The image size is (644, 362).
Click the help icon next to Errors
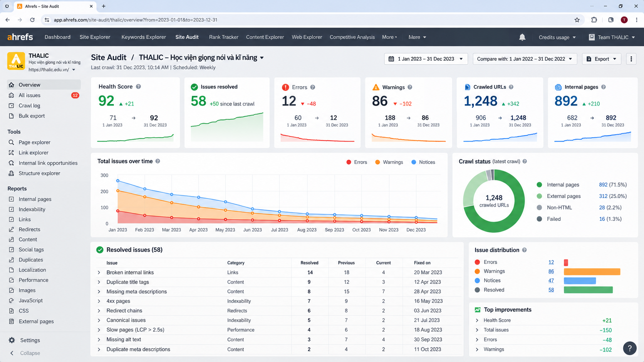point(313,87)
